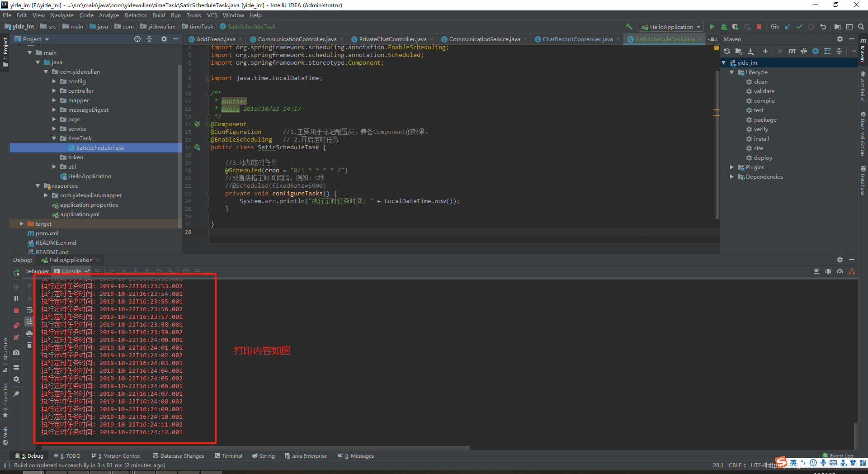This screenshot has width=868, height=474.
Task: Expand the config package
Action: click(x=54, y=81)
